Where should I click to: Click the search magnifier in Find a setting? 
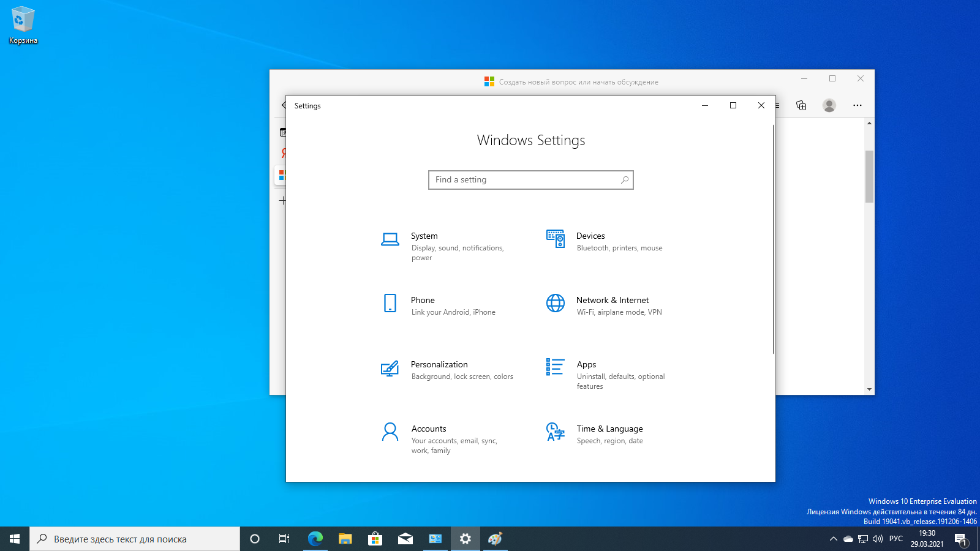[624, 180]
